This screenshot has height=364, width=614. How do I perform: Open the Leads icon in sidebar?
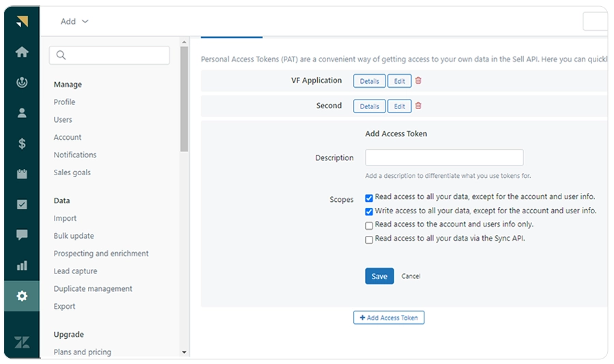coord(22,82)
